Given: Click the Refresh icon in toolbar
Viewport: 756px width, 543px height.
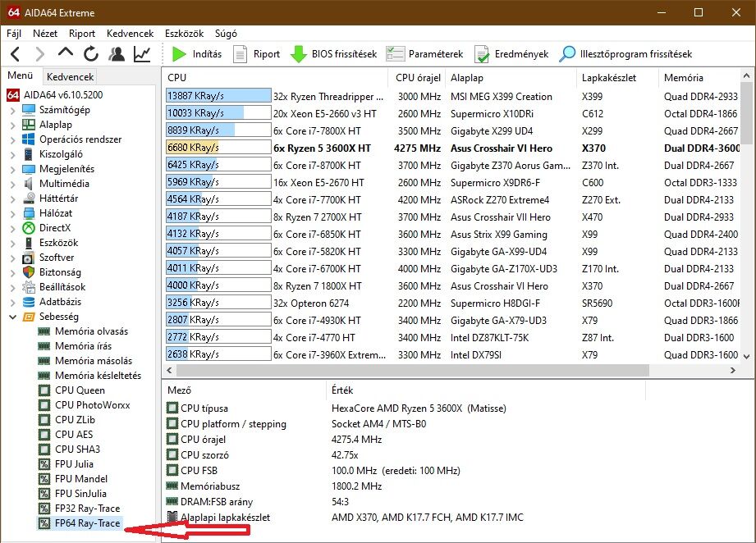Looking at the screenshot, I should pos(90,54).
